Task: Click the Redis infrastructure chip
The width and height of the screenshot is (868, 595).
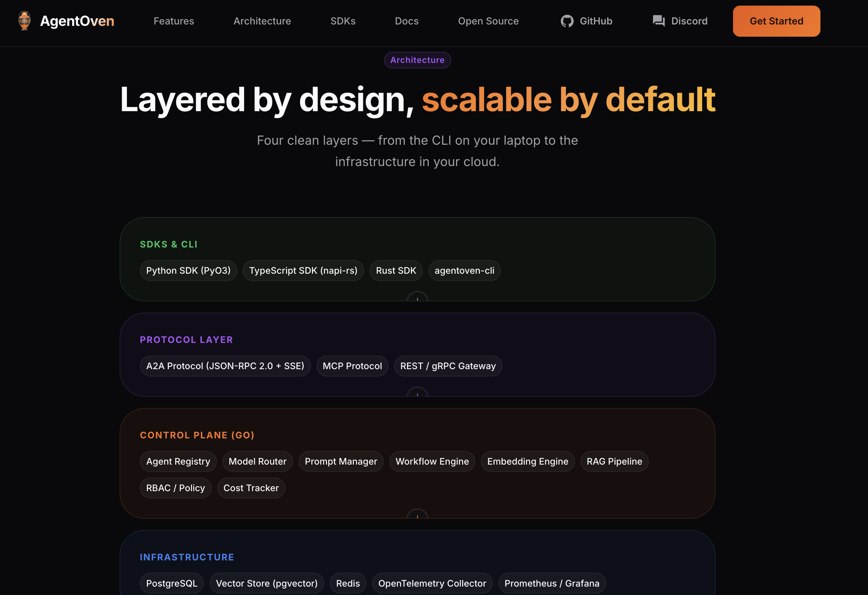Action: click(348, 583)
